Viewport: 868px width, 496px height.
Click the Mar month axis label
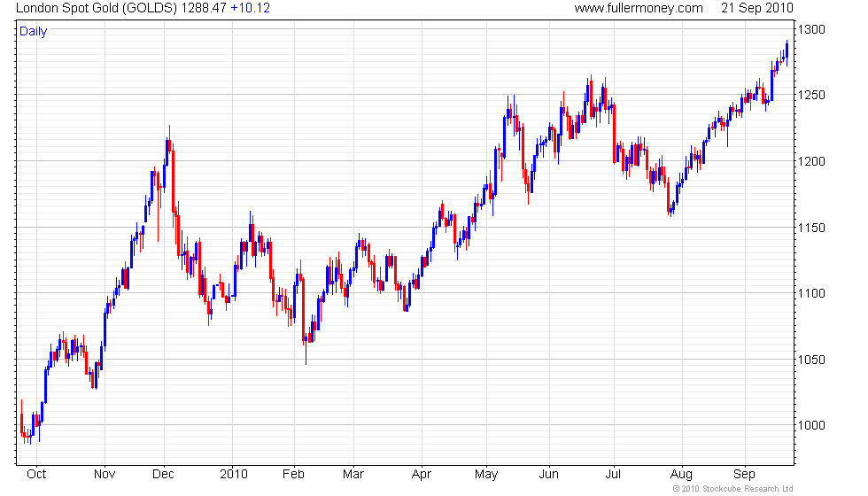tap(353, 474)
